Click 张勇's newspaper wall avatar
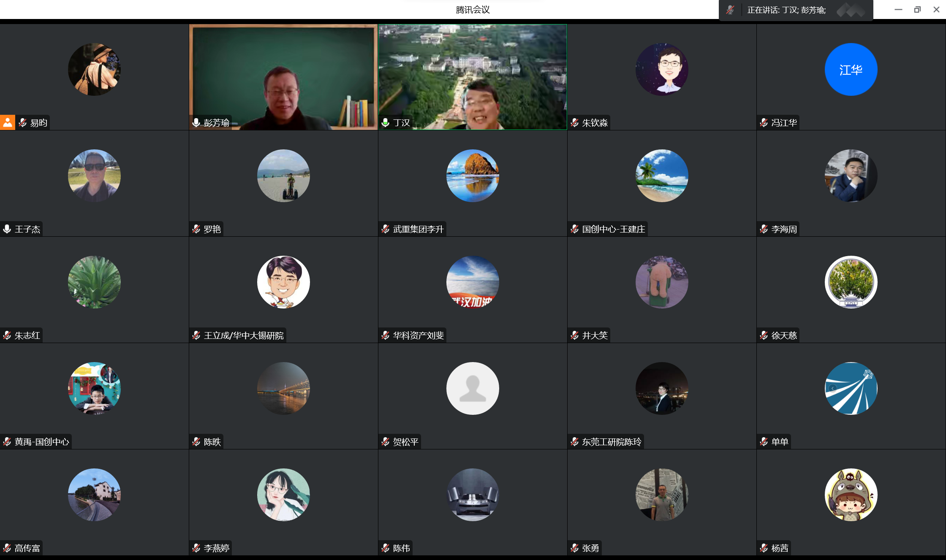This screenshot has height=560, width=946. click(x=662, y=495)
